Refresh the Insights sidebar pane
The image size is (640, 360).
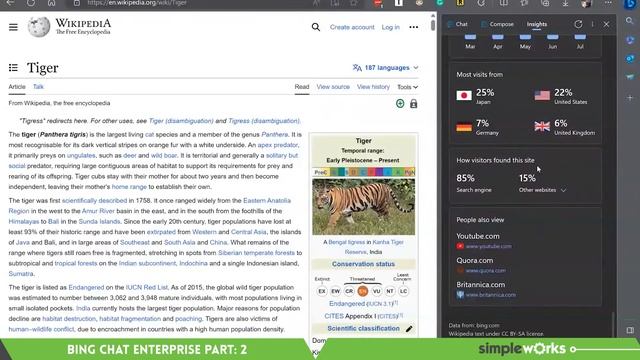(x=578, y=24)
